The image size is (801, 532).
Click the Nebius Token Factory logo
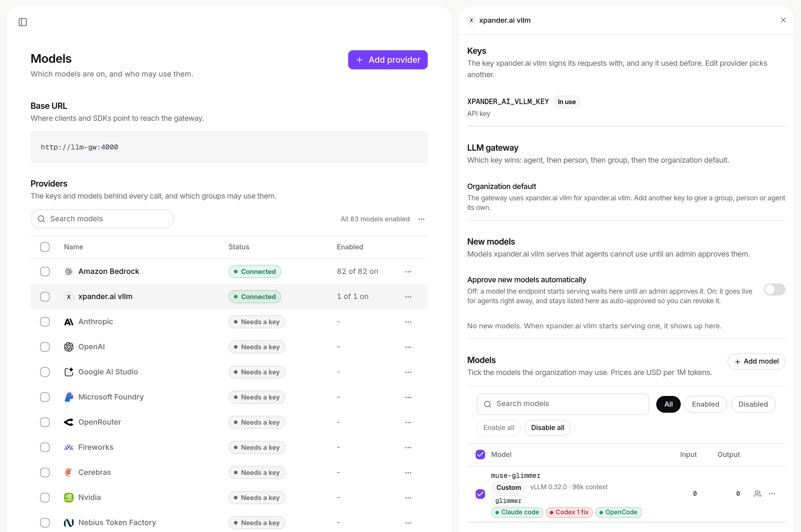[x=68, y=522]
